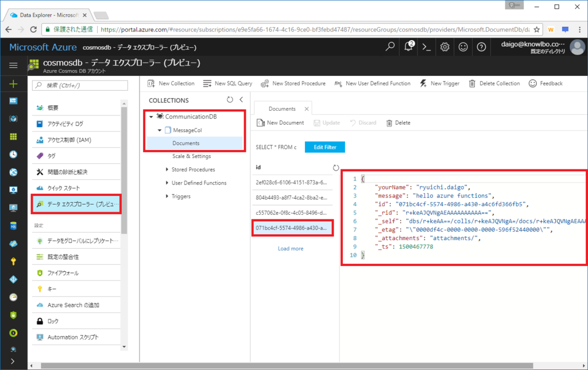Screen dimensions: 588x370
Task: Open クイック スタート menu item
Action: 76,188
